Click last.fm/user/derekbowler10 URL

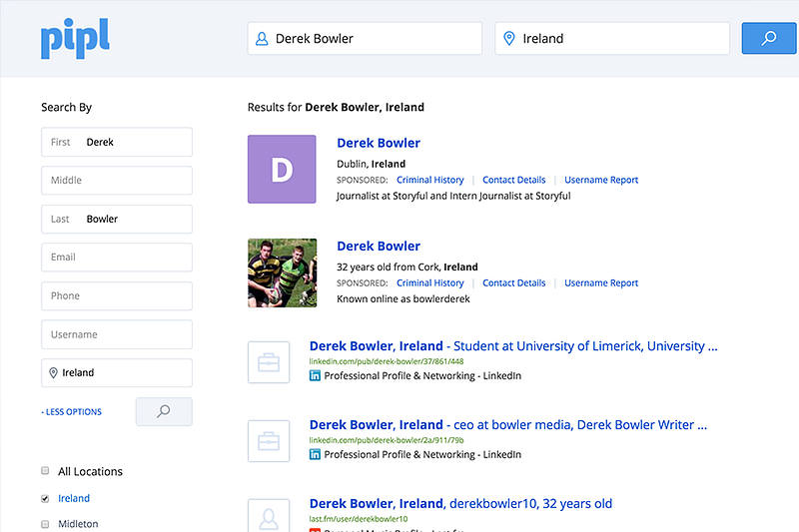click(359, 519)
